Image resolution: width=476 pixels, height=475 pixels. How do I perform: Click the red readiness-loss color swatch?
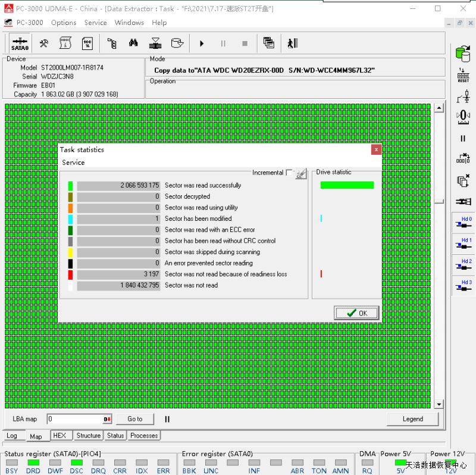pos(70,274)
